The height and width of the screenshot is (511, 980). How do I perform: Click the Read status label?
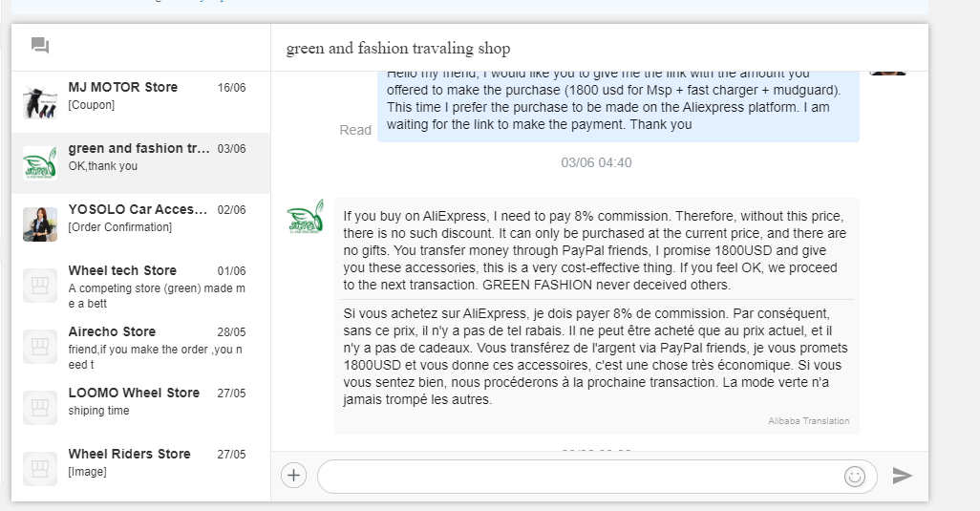point(355,130)
